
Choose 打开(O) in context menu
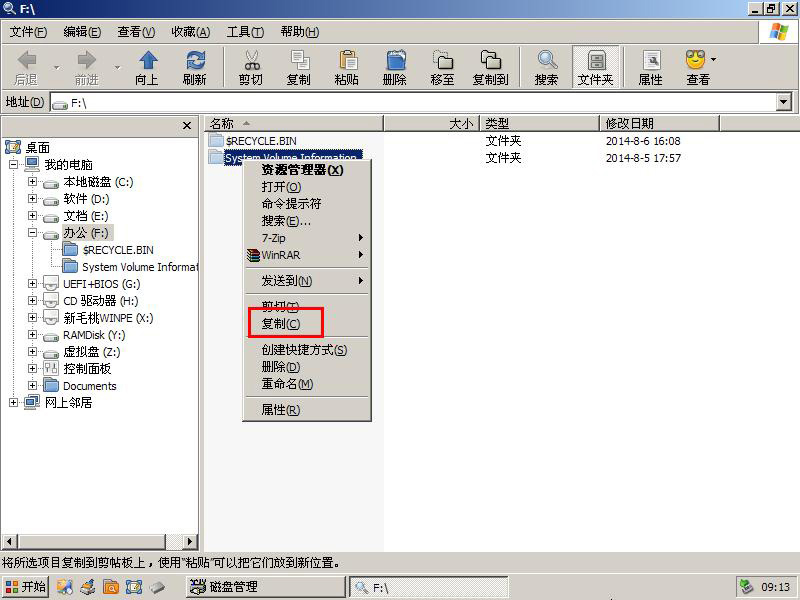307,187
